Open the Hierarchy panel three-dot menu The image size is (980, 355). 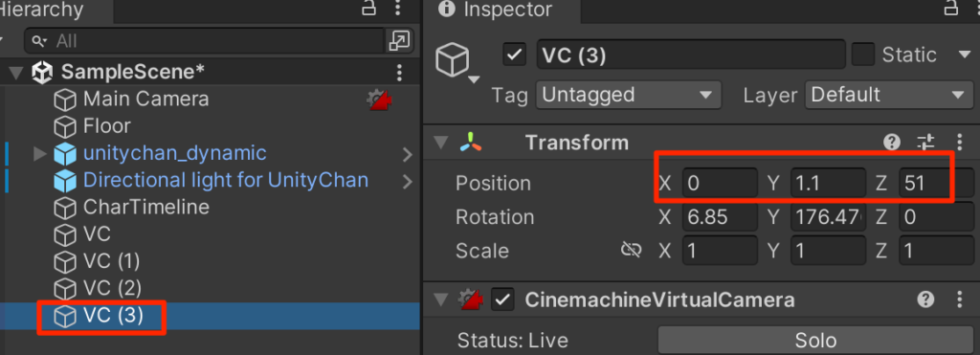click(x=398, y=8)
